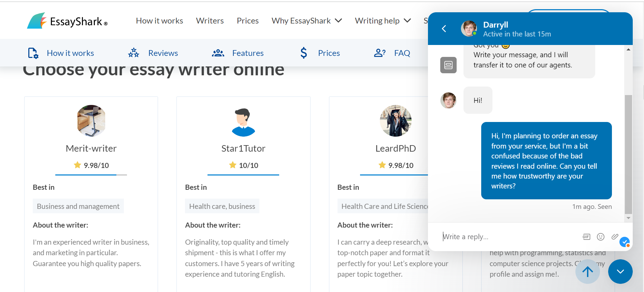Click the Reviews stars icon
Viewport: 644px width, 292px height.
[133, 53]
